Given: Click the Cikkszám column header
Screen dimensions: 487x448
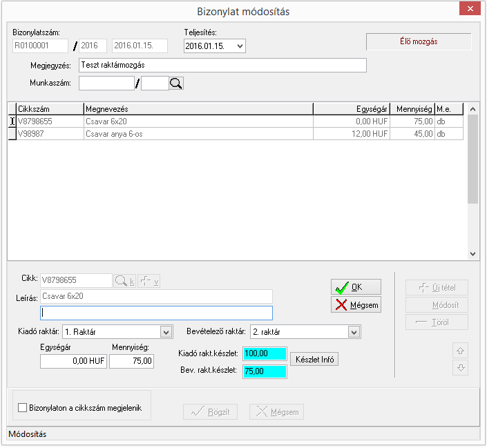Looking at the screenshot, I should 50,109.
